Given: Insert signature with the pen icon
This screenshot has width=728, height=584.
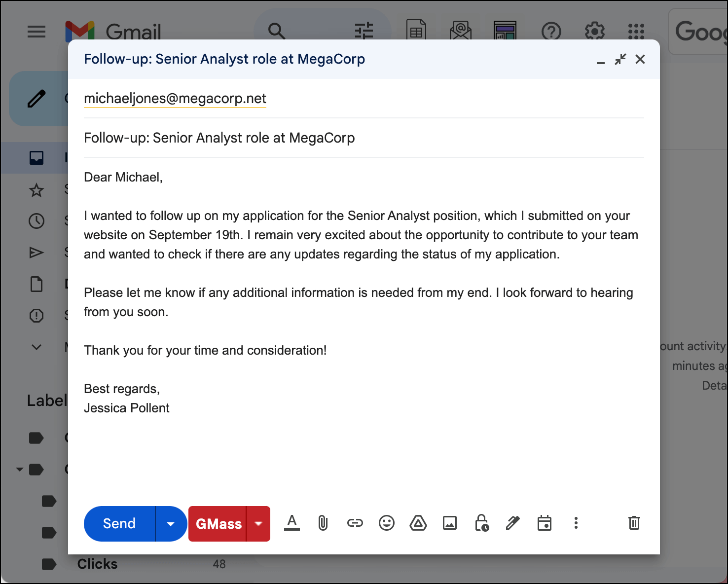Looking at the screenshot, I should (x=513, y=523).
